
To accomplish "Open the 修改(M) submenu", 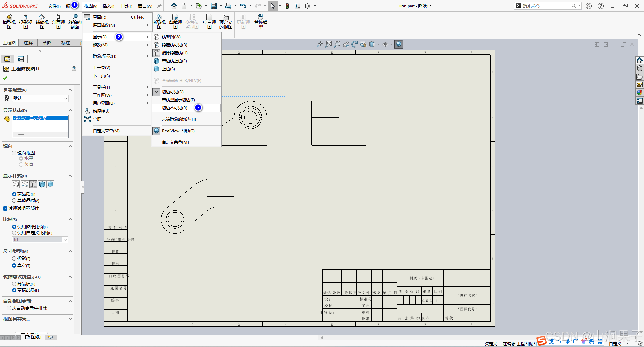I will [x=116, y=45].
